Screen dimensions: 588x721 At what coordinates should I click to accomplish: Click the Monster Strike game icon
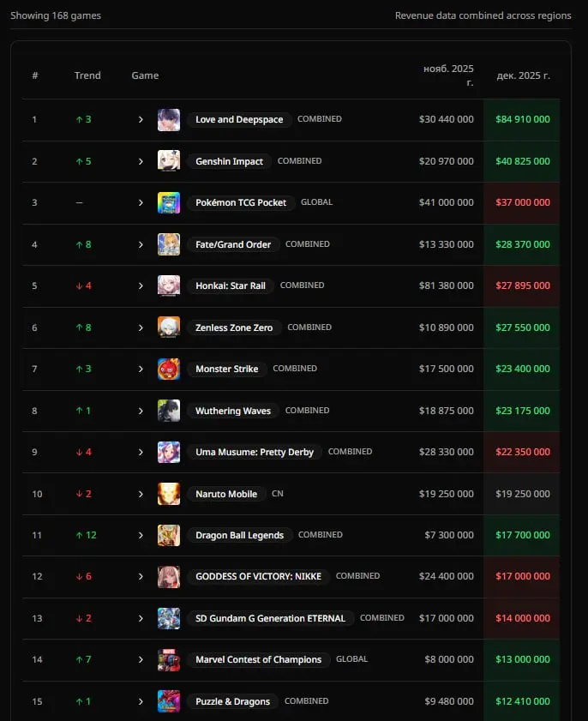[169, 369]
